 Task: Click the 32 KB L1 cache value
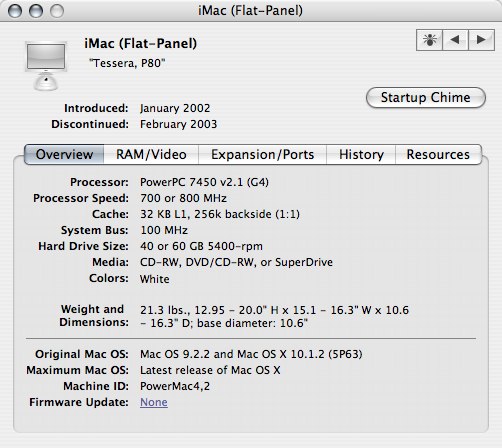click(x=220, y=214)
